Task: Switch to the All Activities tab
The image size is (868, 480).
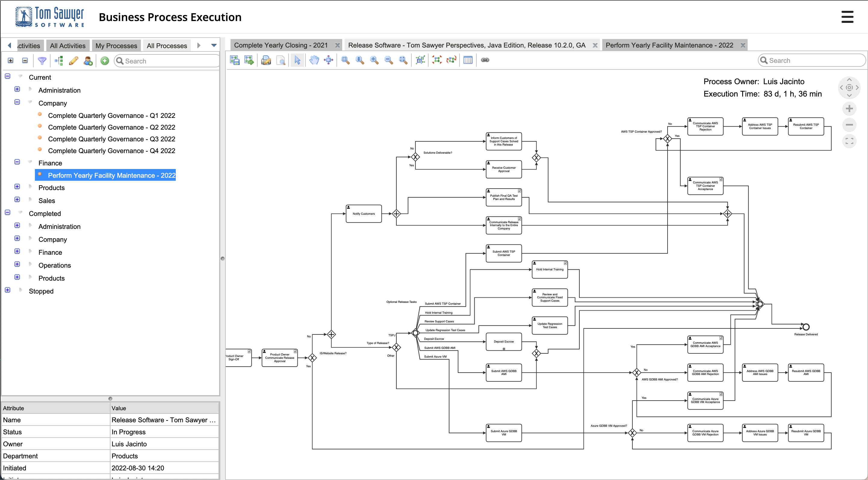Action: [68, 46]
